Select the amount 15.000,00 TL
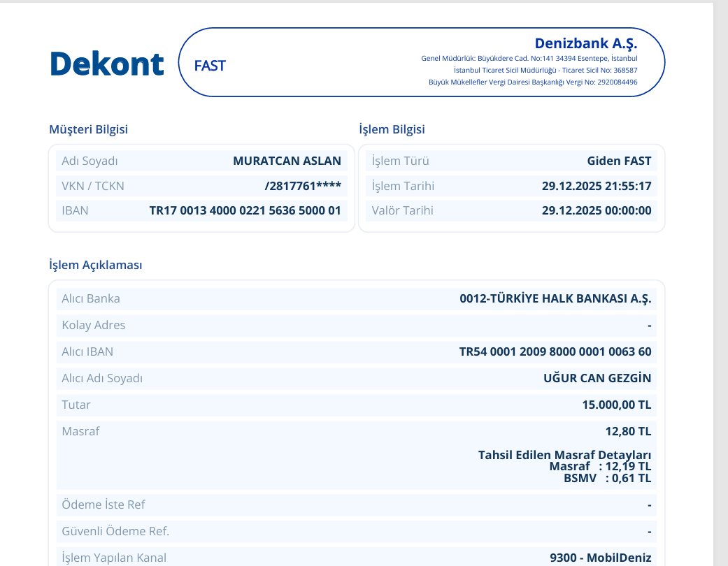Screen dimensions: 728x566 (x=617, y=405)
